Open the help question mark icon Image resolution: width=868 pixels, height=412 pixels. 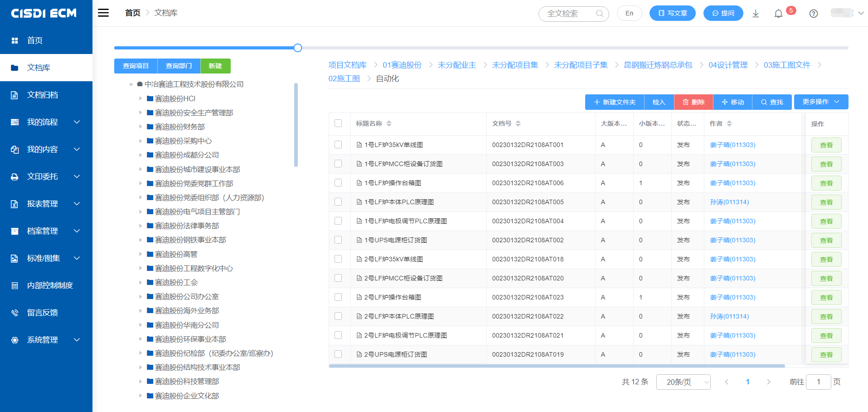coord(814,14)
